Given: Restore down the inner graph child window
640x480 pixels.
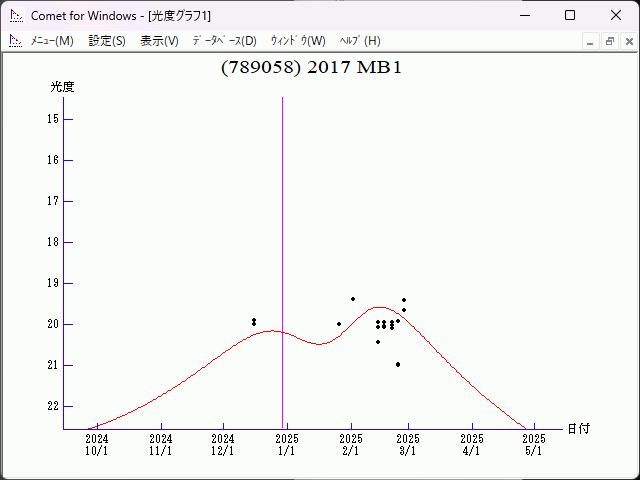Looking at the screenshot, I should coord(609,41).
